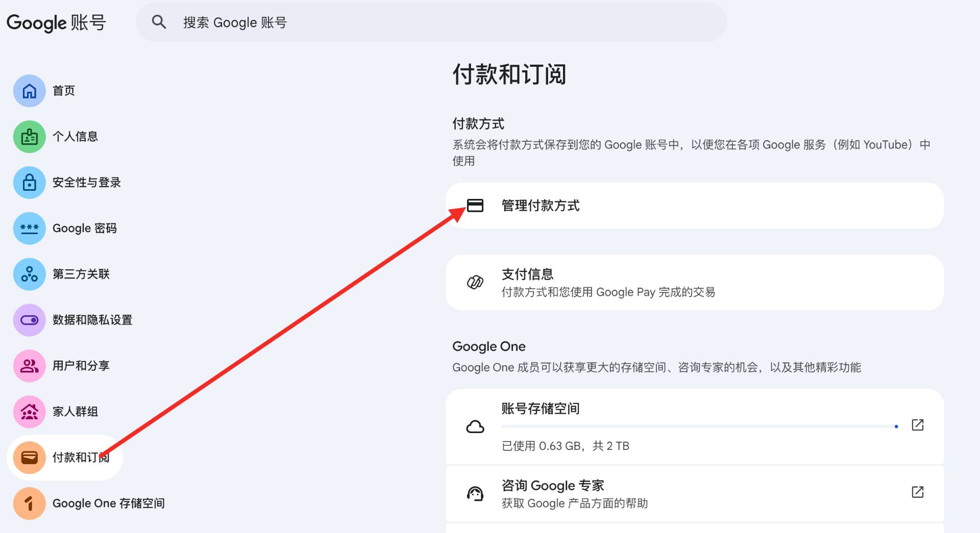Click the magnifier search icon
This screenshot has width=980, height=533.
pyautogui.click(x=159, y=22)
